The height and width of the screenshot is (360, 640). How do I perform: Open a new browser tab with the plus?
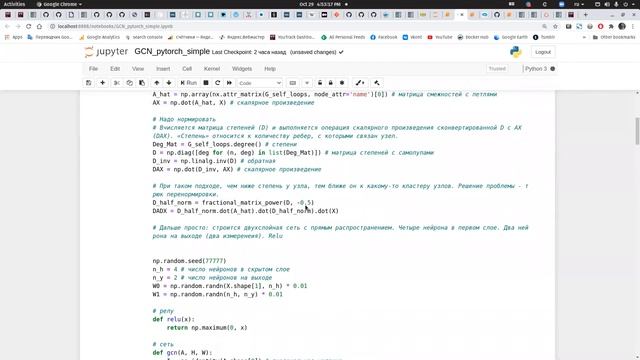click(x=586, y=15)
